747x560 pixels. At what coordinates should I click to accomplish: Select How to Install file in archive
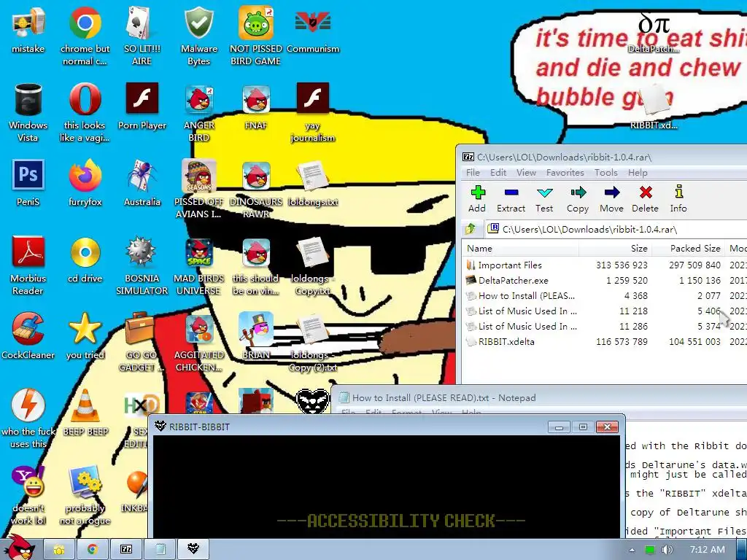(x=527, y=296)
